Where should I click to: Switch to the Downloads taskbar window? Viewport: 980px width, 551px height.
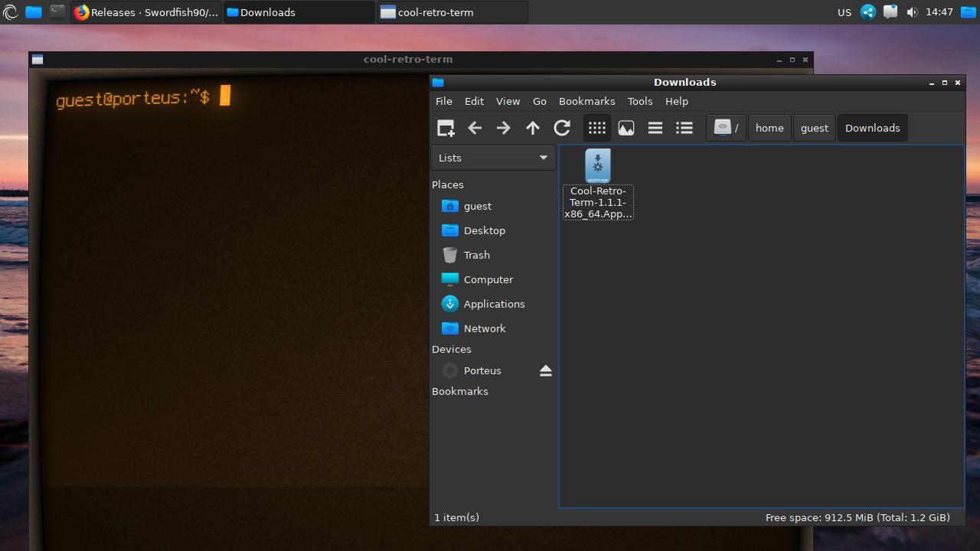point(299,12)
